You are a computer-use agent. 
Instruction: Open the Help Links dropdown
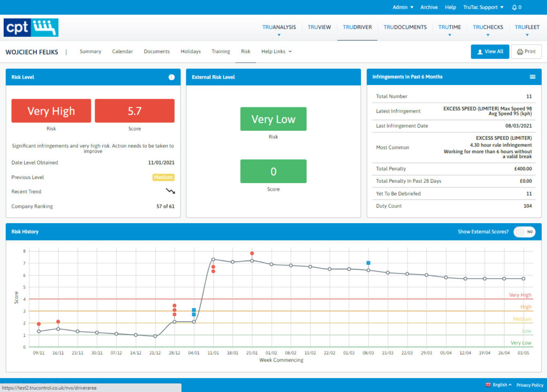coord(276,51)
